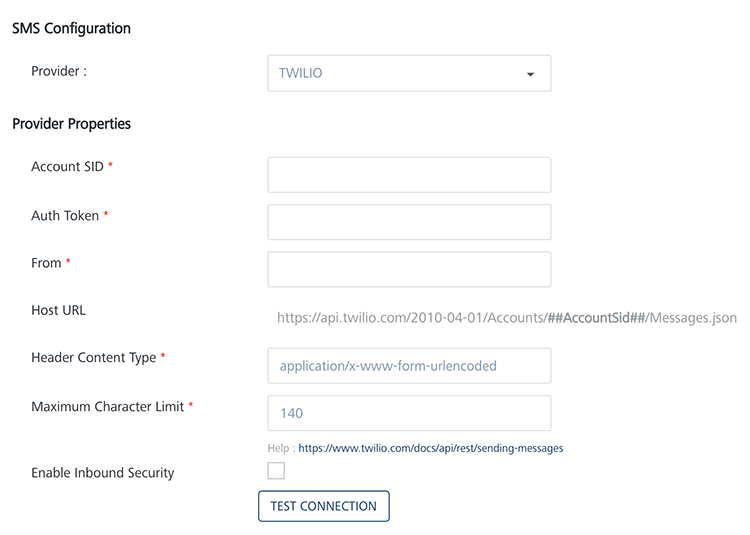Open the Provider dropdown arrow
Viewport: 750px width, 535px height.
[x=530, y=74]
